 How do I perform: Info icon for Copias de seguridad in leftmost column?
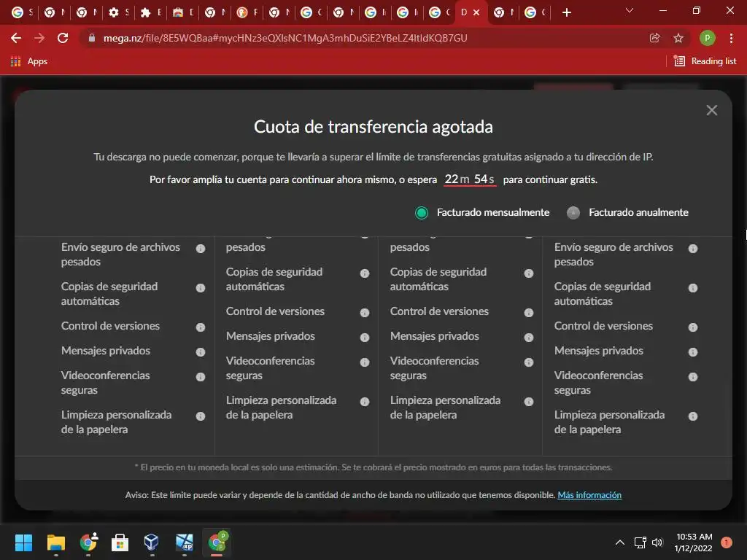tap(201, 288)
